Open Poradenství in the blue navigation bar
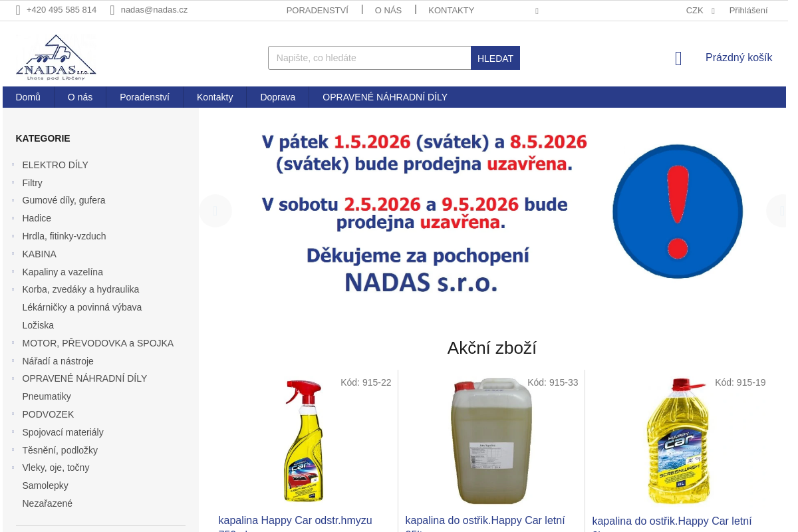The image size is (798, 532). 144,97
